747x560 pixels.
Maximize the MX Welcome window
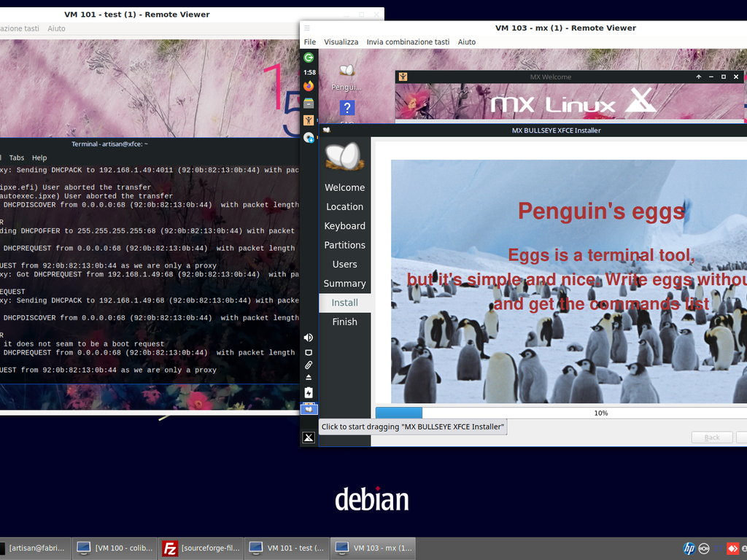[723, 77]
